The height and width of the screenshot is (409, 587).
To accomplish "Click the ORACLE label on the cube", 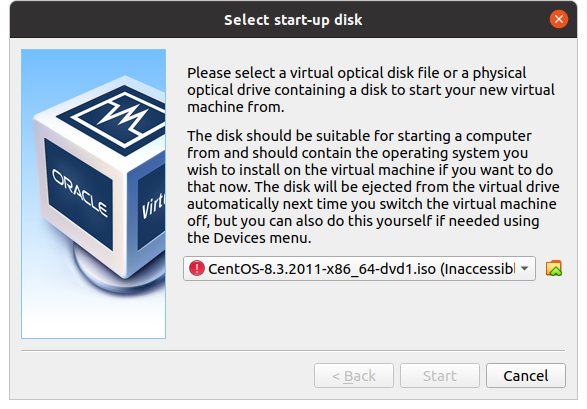I will click(x=79, y=192).
